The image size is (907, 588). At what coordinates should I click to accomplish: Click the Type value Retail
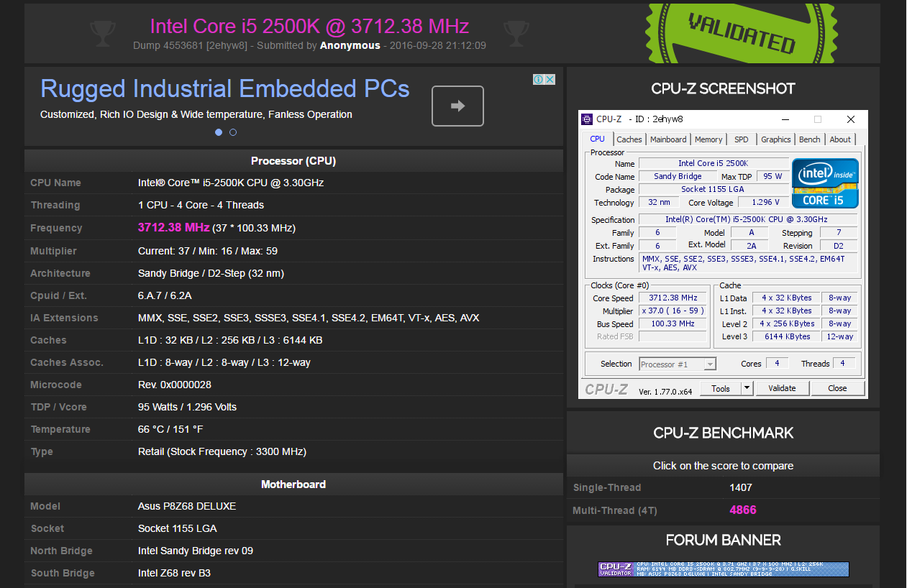[222, 451]
